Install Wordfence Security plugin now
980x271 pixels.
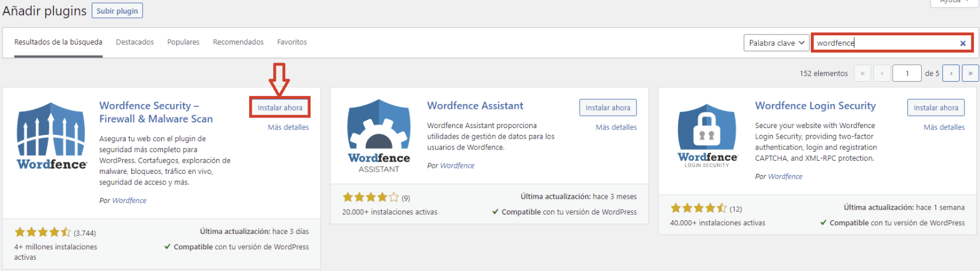[280, 108]
